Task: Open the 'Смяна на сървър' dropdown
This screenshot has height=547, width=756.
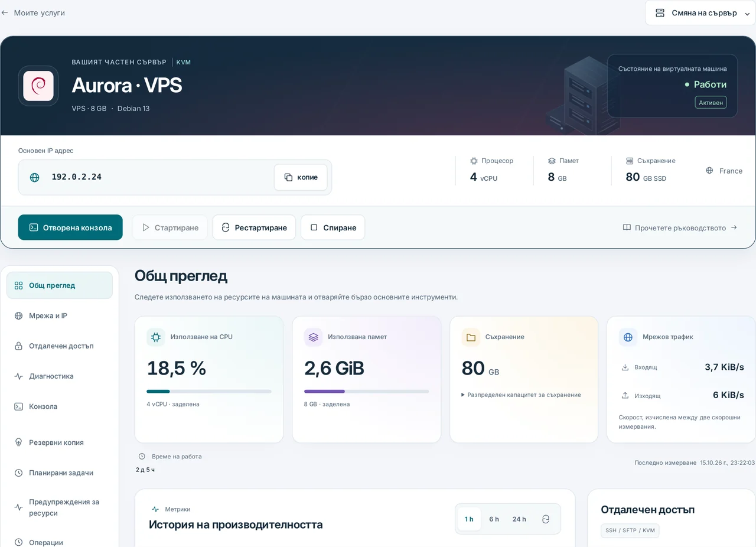Action: pyautogui.click(x=700, y=13)
